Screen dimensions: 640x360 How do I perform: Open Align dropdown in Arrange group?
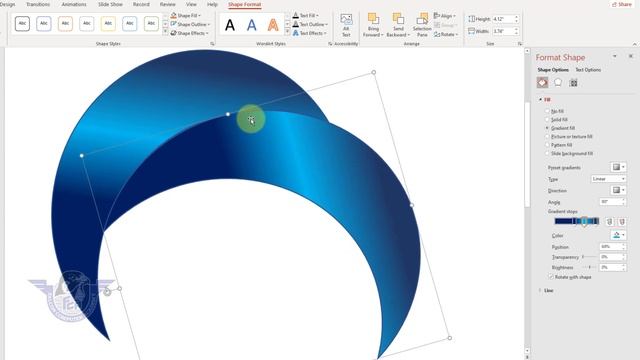[445, 16]
